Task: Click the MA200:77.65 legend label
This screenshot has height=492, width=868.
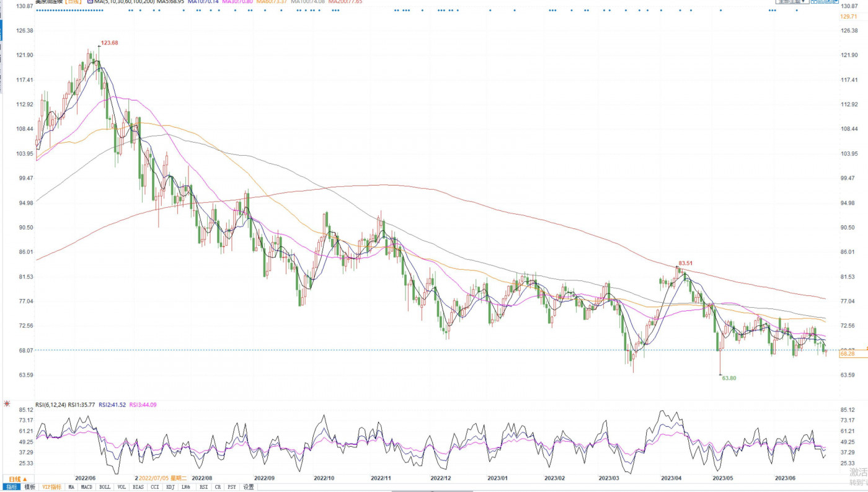Action: [345, 2]
